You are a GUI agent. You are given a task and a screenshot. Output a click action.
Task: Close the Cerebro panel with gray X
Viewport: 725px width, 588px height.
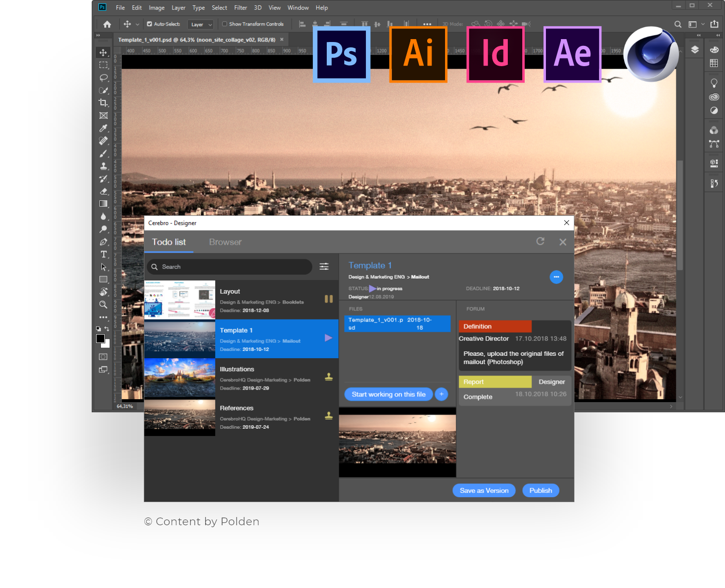[563, 242]
